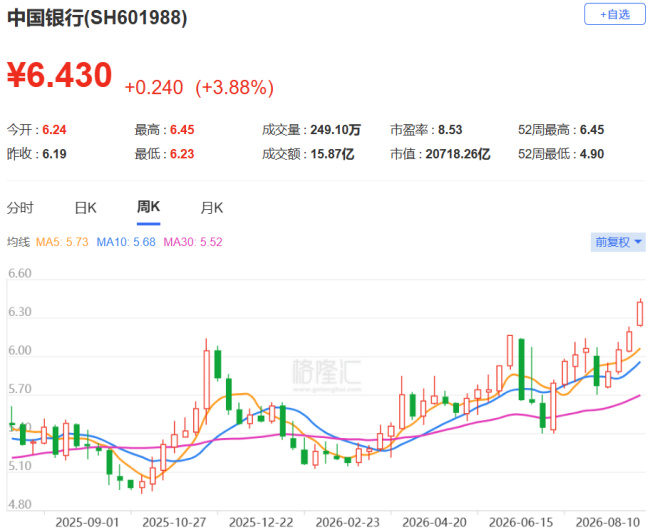Screen dimensions: 650x530
Task: Click the ¥6.430 current price
Action: click(60, 75)
